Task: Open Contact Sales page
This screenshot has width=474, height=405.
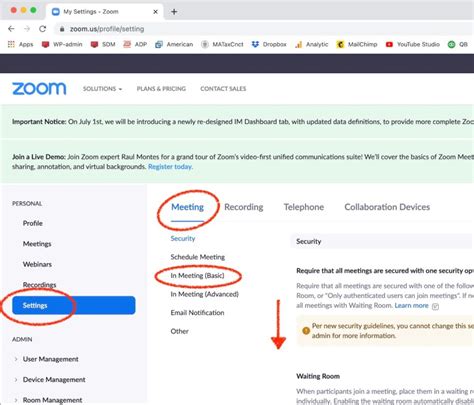Action: click(223, 89)
